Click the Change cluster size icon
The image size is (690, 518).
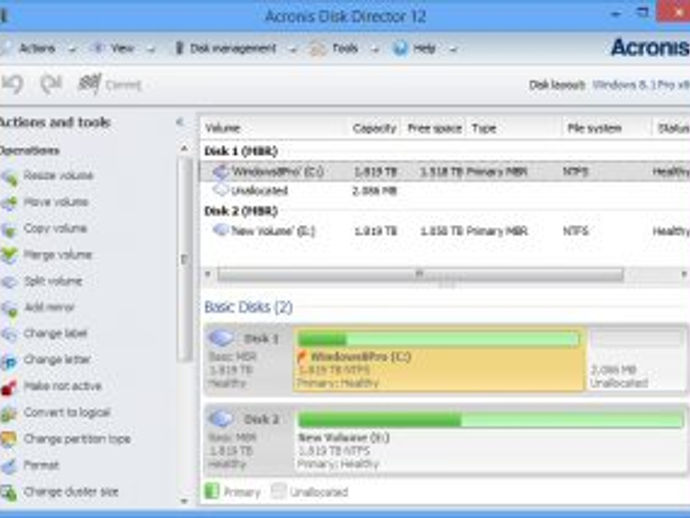(9, 492)
